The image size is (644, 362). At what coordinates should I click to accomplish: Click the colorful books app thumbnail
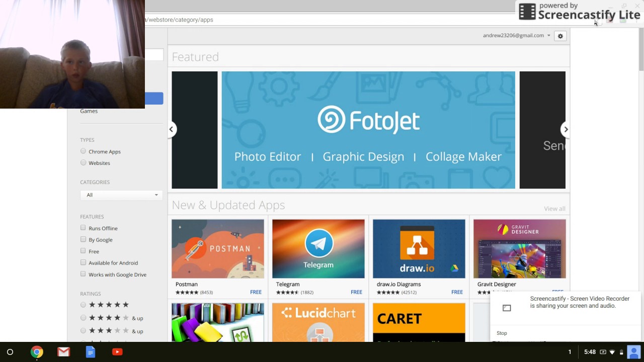click(x=218, y=322)
